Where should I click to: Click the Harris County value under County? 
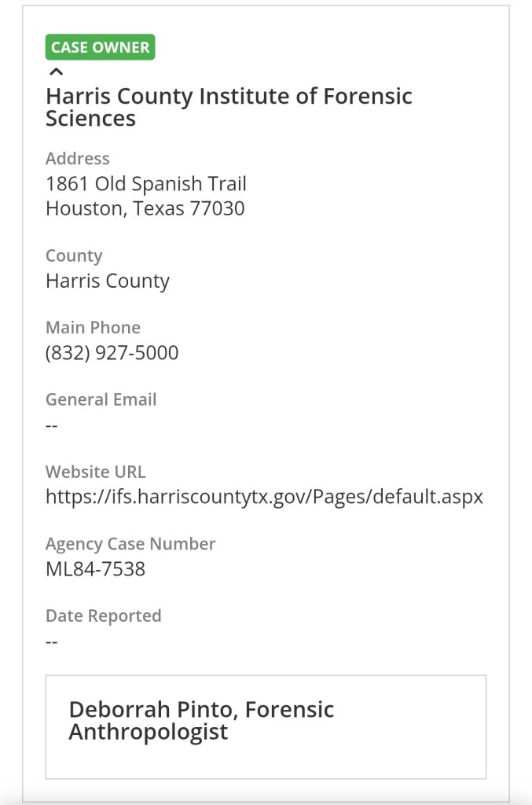pyautogui.click(x=108, y=281)
